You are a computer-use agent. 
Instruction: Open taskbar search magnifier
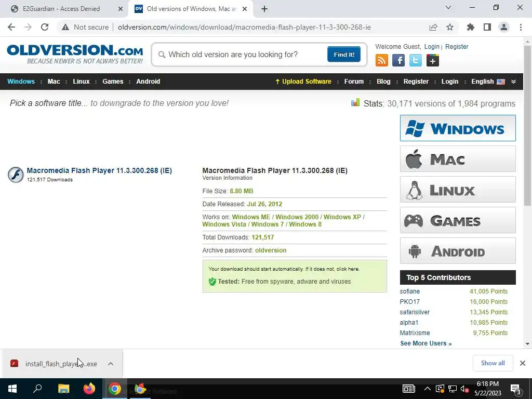tap(37, 389)
